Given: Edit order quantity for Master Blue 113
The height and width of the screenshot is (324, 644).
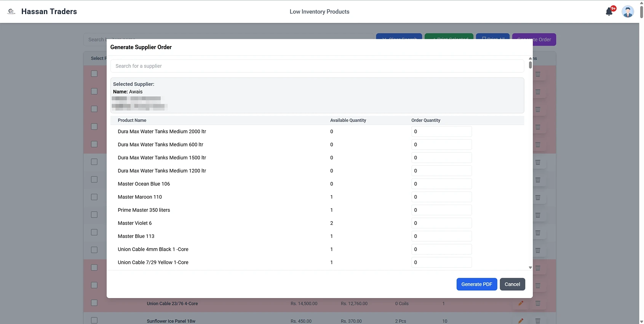Looking at the screenshot, I should click(x=441, y=236).
